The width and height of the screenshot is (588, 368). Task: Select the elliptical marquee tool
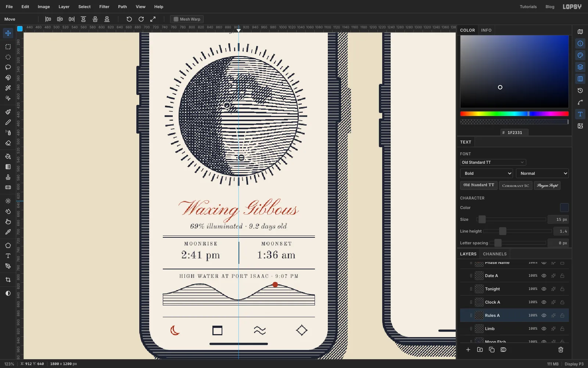pyautogui.click(x=8, y=57)
